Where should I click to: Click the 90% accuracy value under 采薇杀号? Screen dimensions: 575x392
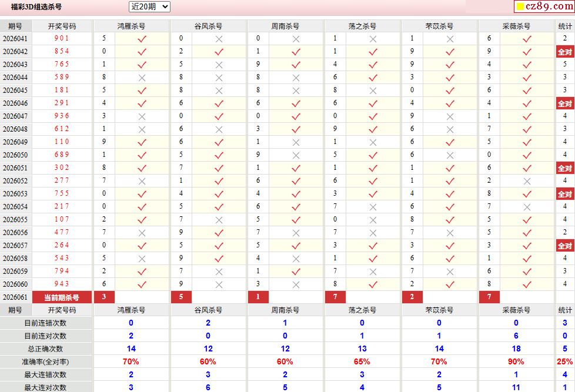(x=516, y=362)
